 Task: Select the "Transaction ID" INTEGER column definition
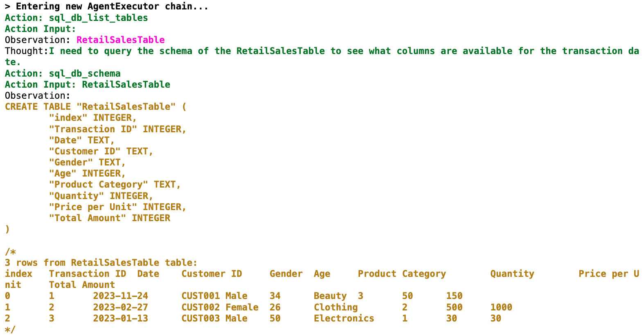point(117,129)
